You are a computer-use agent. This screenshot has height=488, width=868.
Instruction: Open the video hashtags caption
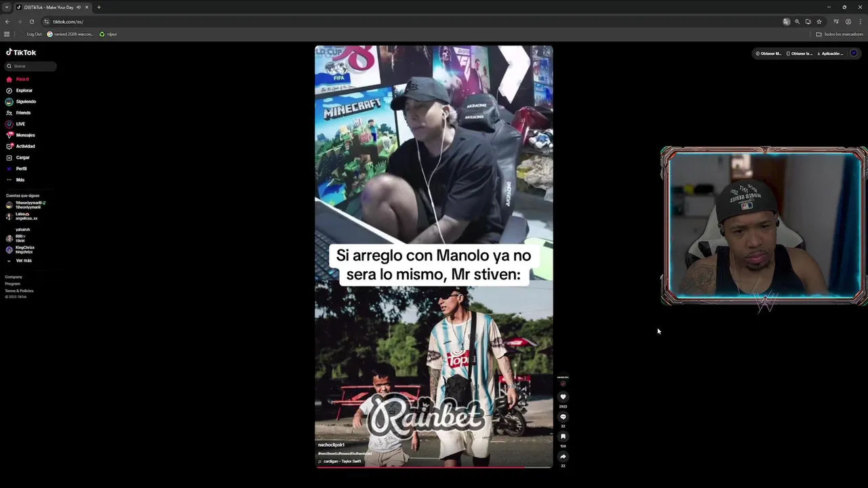coord(344,453)
